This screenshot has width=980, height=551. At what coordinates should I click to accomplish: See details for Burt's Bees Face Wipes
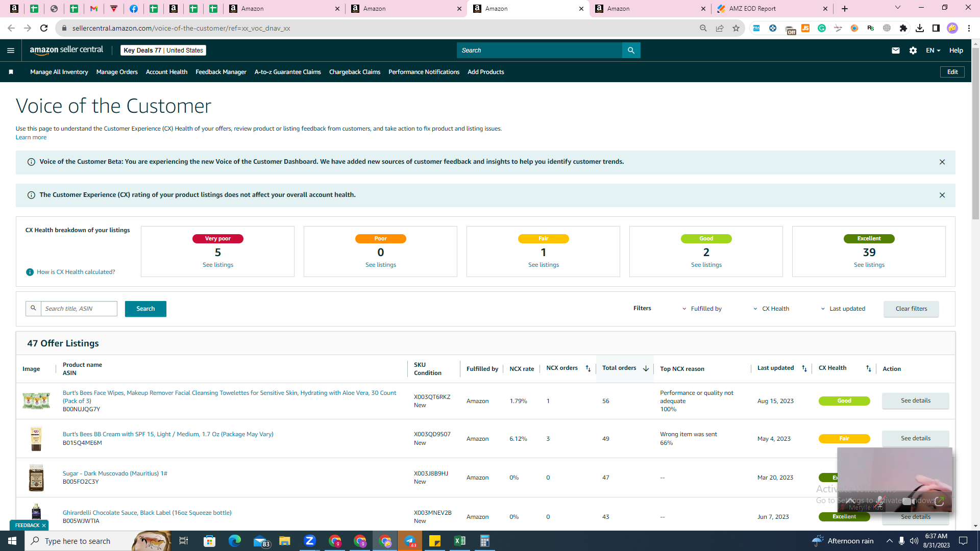click(x=915, y=400)
